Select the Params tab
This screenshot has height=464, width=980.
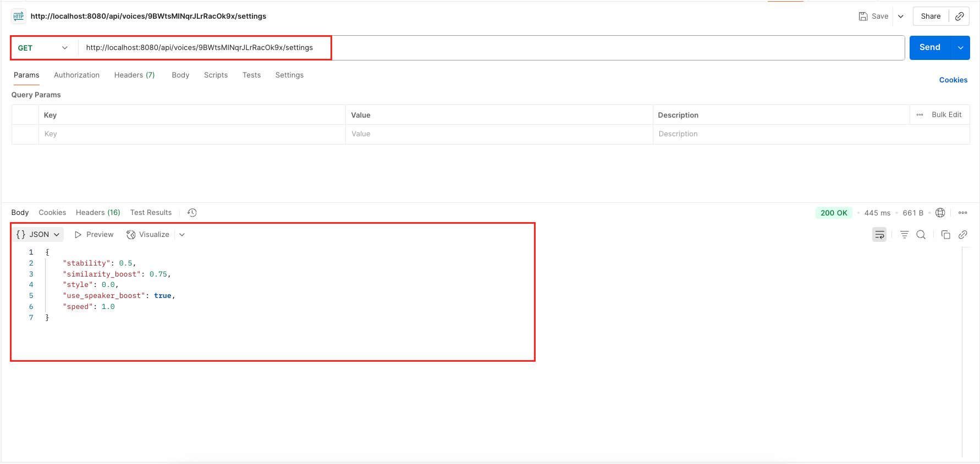(26, 75)
